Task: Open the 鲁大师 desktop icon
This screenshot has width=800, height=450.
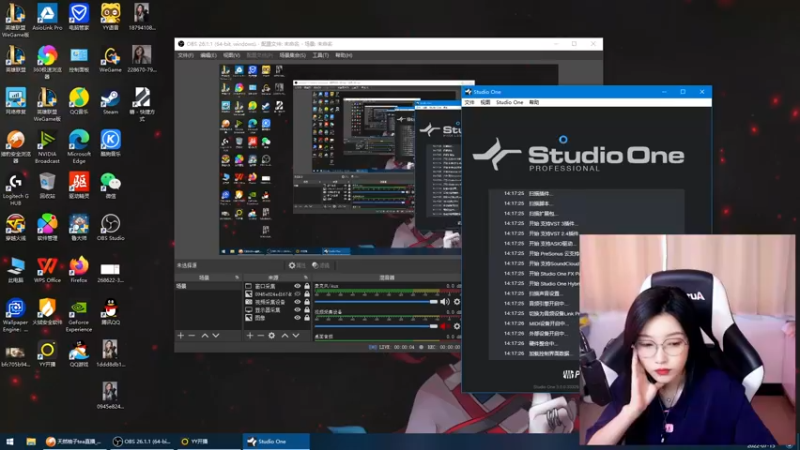Action: click(x=79, y=228)
